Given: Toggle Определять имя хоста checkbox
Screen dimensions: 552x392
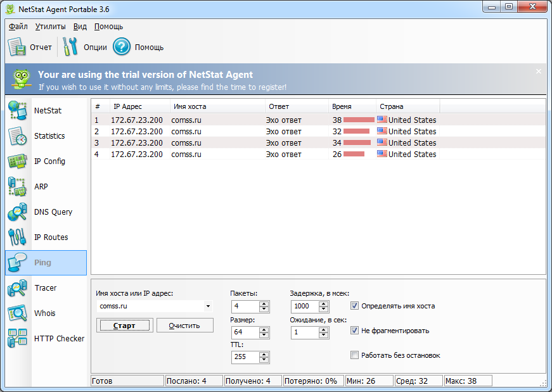Looking at the screenshot, I should point(354,306).
